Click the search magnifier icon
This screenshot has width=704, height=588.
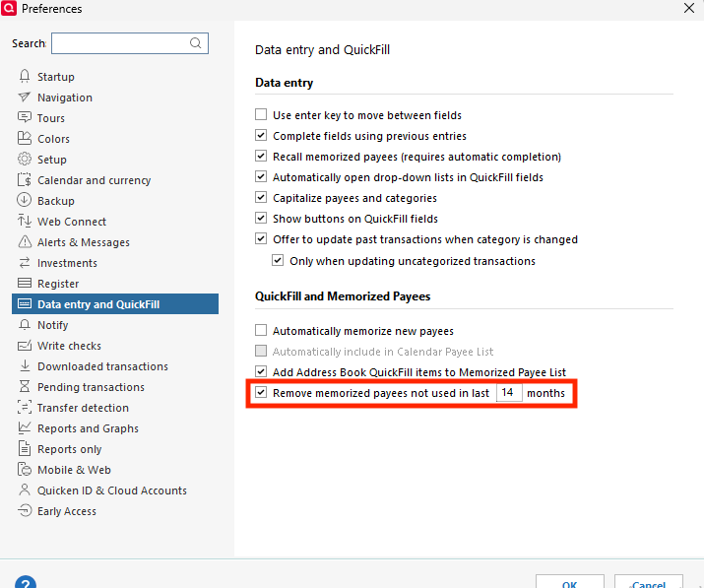click(x=195, y=43)
